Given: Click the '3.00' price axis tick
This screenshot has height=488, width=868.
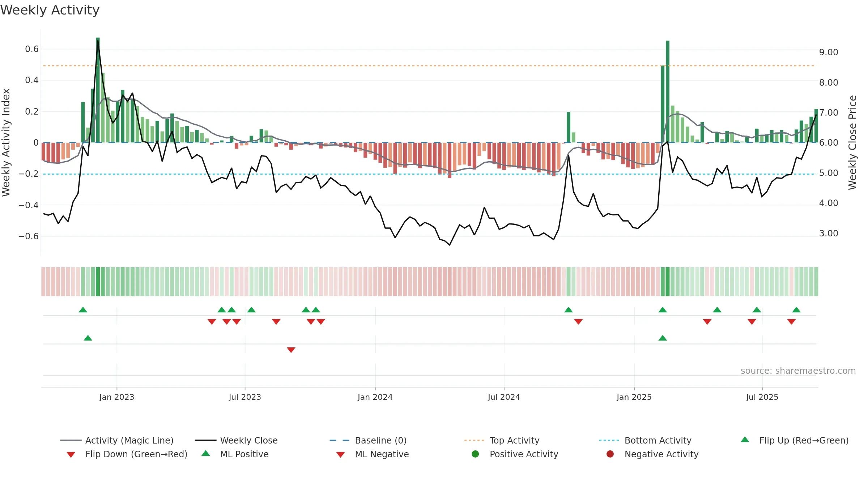Looking at the screenshot, I should pos(829,234).
